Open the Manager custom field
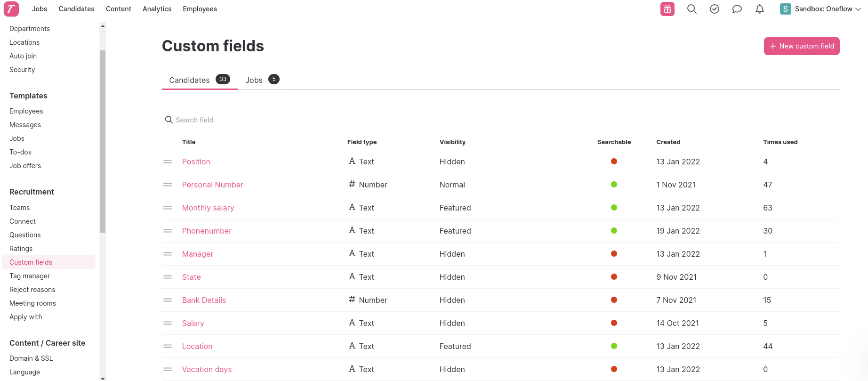 click(198, 254)
